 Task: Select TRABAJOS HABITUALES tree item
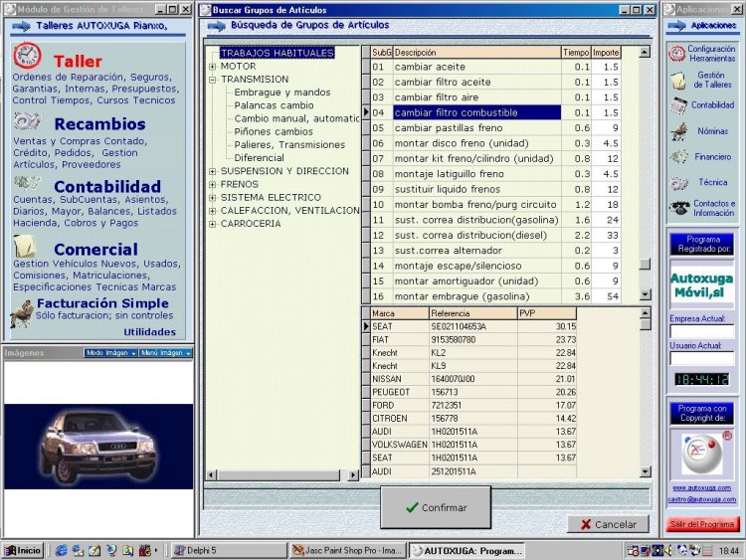pyautogui.click(x=277, y=53)
